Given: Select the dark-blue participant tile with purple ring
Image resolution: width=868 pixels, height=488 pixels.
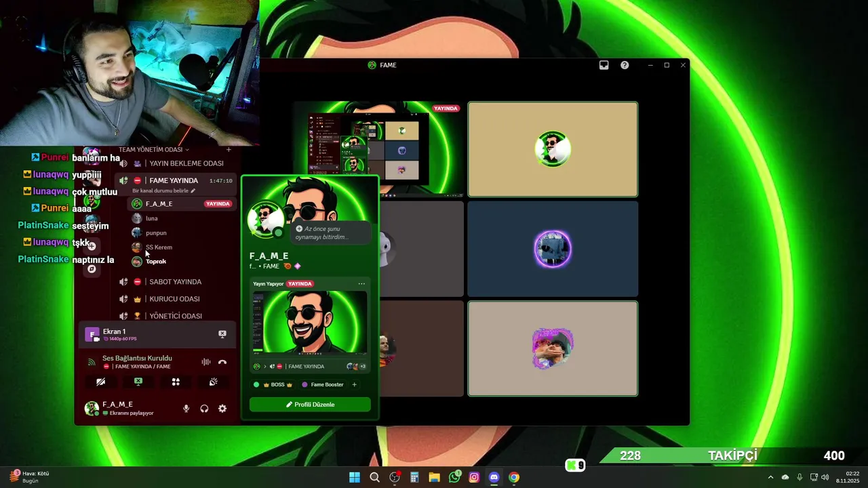Looking at the screenshot, I should click(x=553, y=249).
